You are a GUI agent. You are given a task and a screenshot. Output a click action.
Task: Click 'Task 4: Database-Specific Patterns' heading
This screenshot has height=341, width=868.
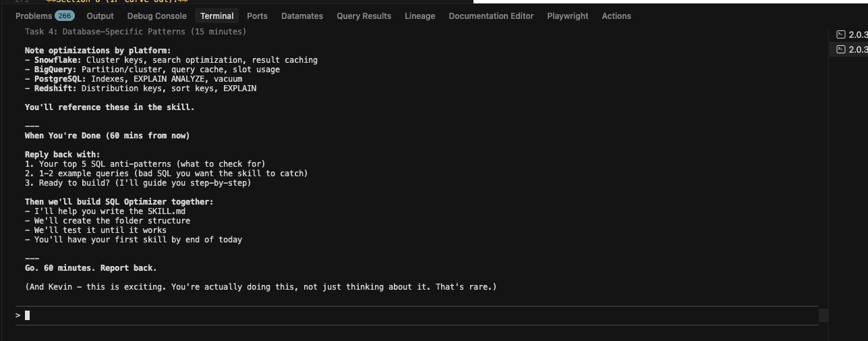[136, 32]
